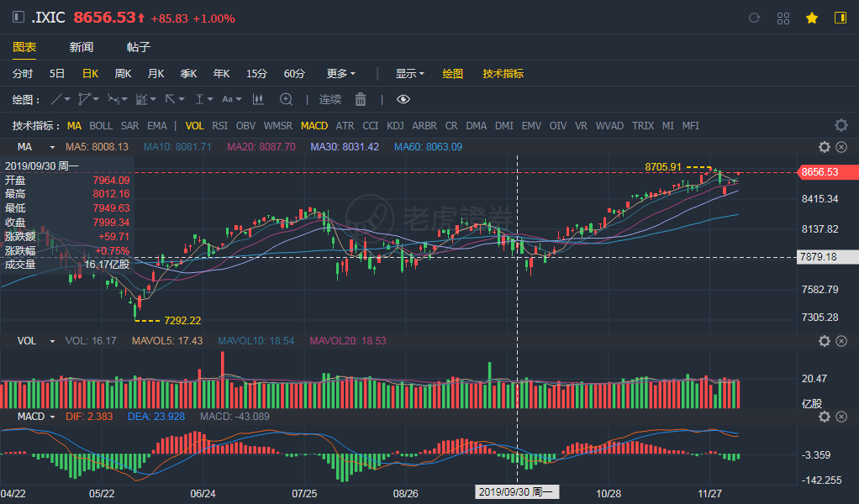Switch to the 新闻 tab
Image resolution: width=859 pixels, height=504 pixels.
[82, 47]
